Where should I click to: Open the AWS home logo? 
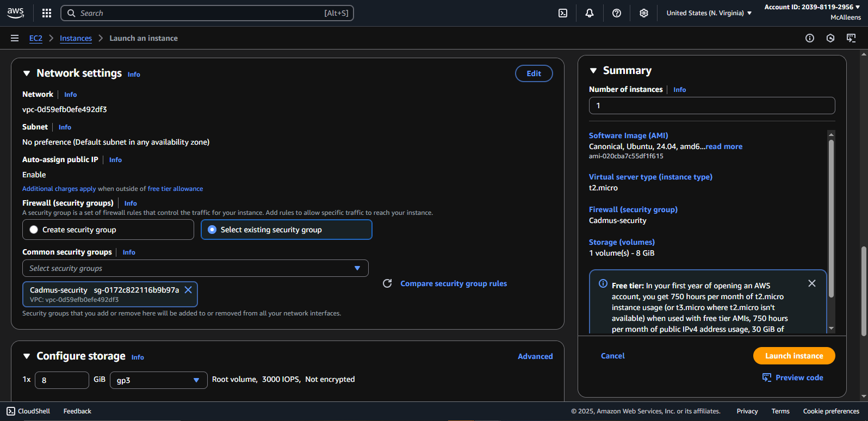coord(15,13)
